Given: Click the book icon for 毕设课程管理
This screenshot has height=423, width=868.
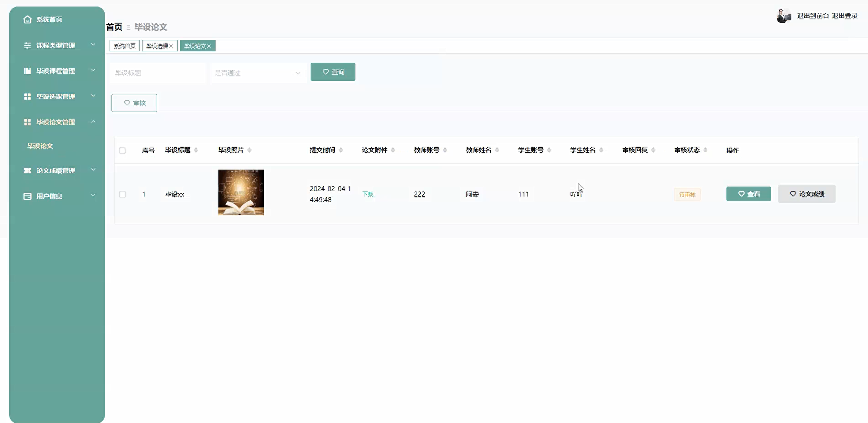Looking at the screenshot, I should point(27,71).
